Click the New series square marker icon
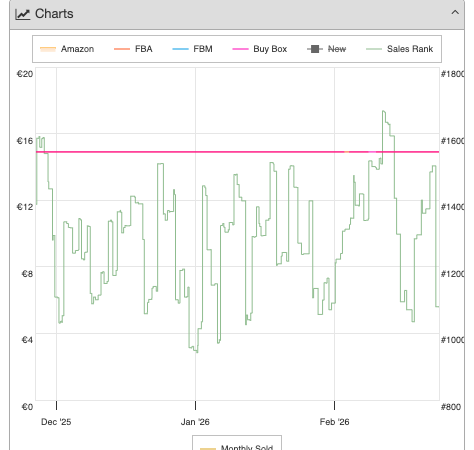This screenshot has width=474, height=450. [315, 49]
